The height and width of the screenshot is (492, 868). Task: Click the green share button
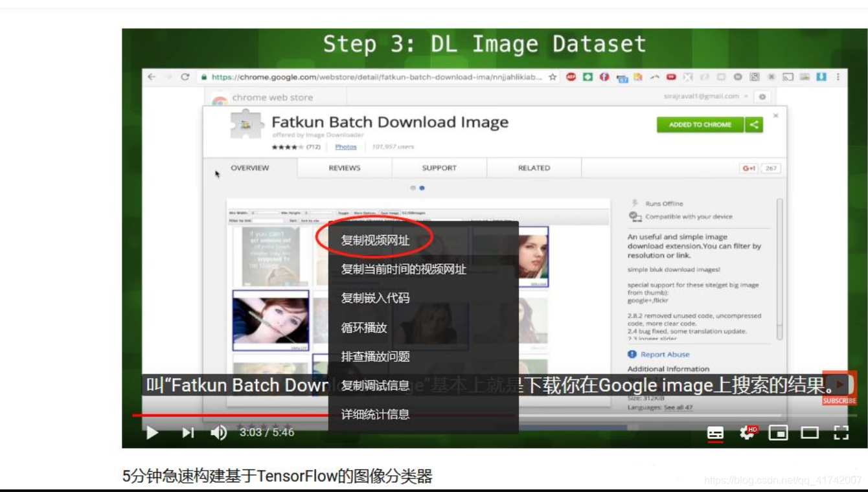[754, 125]
